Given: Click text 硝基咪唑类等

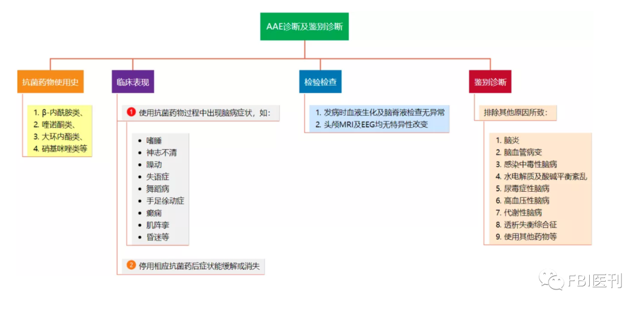Looking at the screenshot, I should 64,149.
